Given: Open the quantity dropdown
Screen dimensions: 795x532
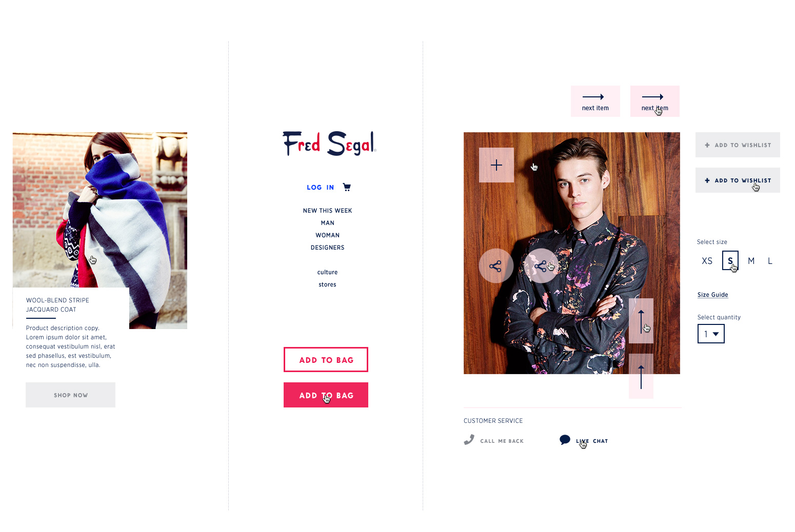Looking at the screenshot, I should click(711, 334).
